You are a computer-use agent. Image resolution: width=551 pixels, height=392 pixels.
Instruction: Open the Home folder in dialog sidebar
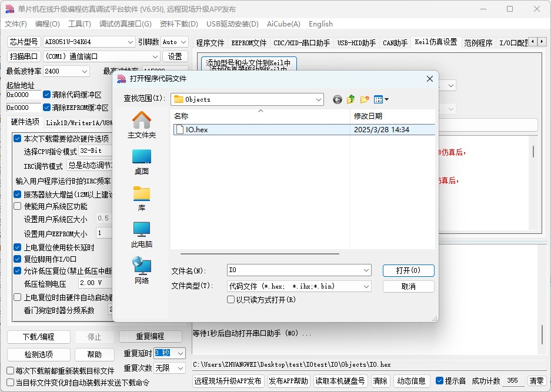pyautogui.click(x=142, y=125)
